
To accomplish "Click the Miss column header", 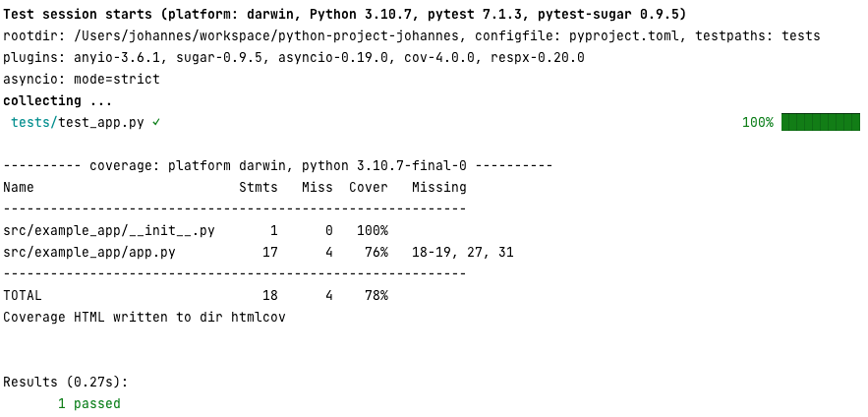I will [x=318, y=187].
